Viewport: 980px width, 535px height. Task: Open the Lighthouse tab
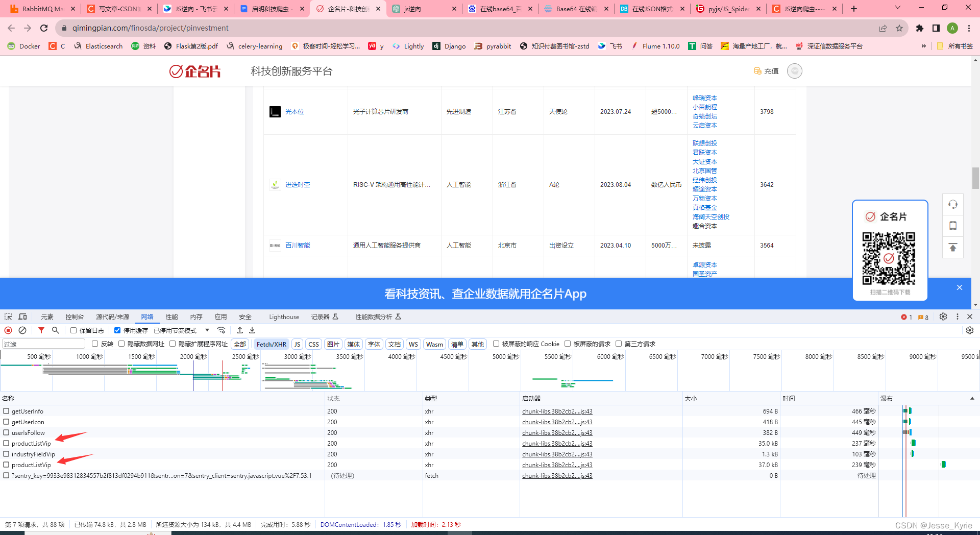tap(284, 317)
